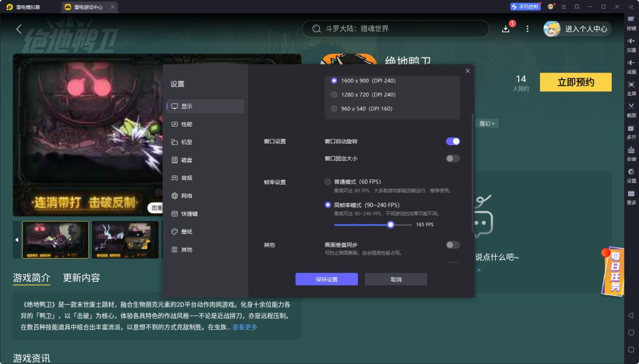Click the 手机控制 phone control button

525,7
